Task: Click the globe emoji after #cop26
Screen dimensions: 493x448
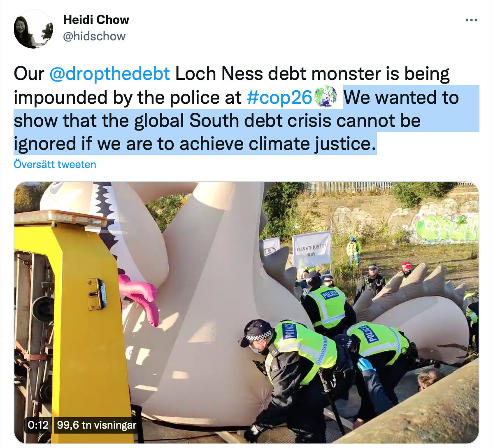Action: (x=326, y=97)
